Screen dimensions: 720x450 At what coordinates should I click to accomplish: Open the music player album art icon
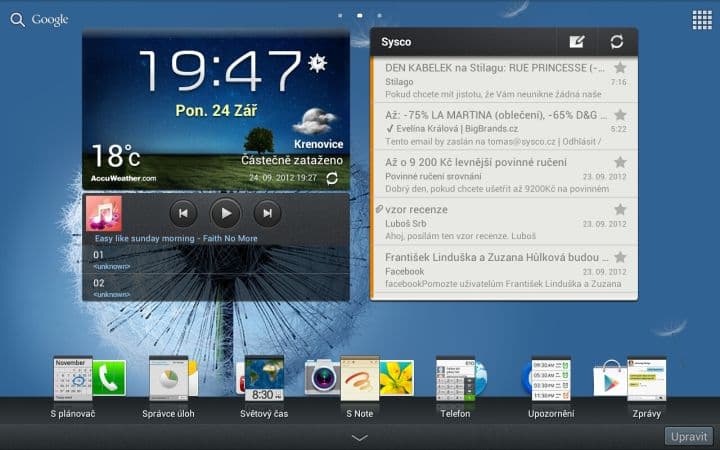[104, 213]
